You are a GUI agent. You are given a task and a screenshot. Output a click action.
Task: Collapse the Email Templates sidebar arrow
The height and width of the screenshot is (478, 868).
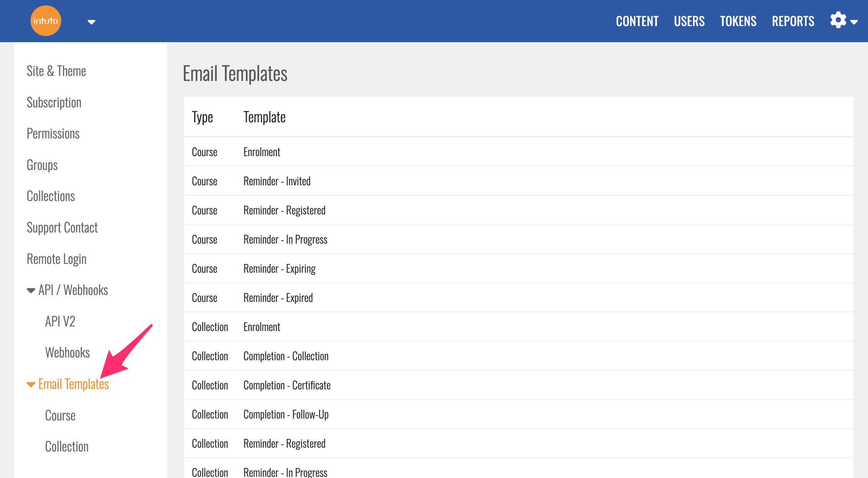31,384
